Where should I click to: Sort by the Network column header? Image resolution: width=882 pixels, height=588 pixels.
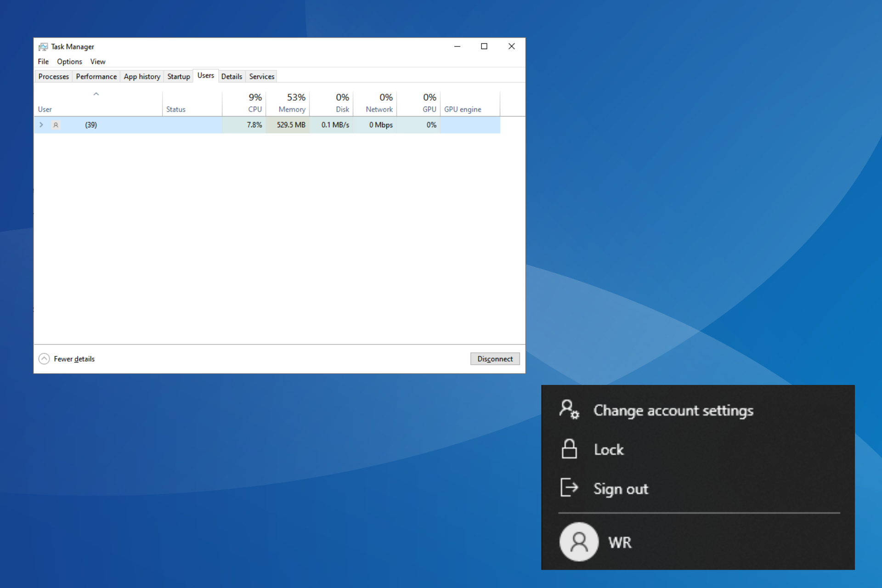point(375,104)
